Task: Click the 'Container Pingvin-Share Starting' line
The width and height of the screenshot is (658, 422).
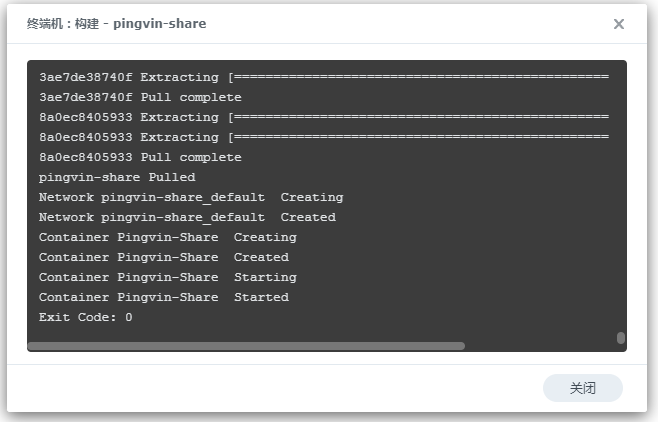Action: [x=167, y=277]
